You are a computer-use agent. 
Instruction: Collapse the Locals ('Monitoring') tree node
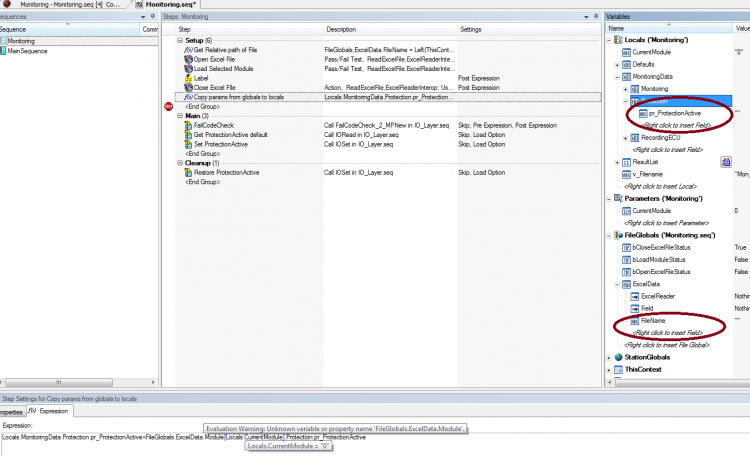pos(609,40)
